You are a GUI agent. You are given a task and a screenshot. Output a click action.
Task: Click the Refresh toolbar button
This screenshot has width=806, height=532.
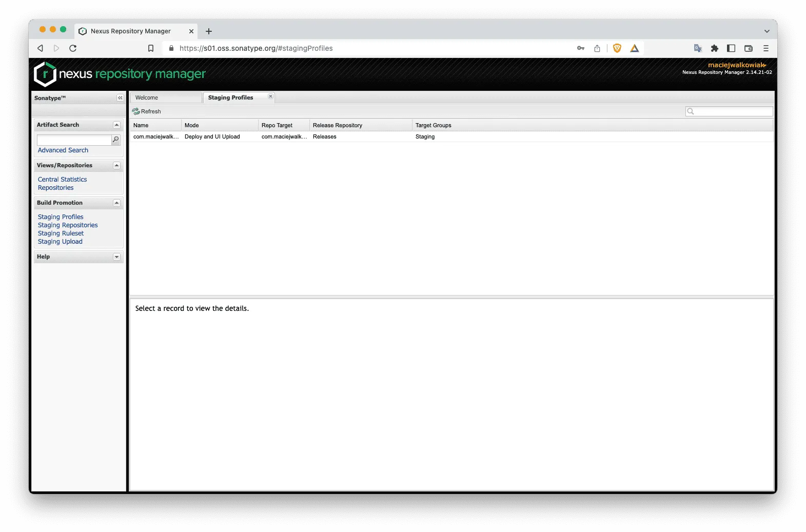click(147, 111)
